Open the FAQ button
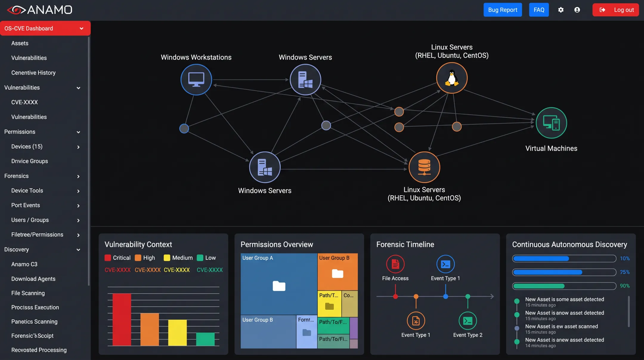Viewport: 644px width, 360px height. 539,10
